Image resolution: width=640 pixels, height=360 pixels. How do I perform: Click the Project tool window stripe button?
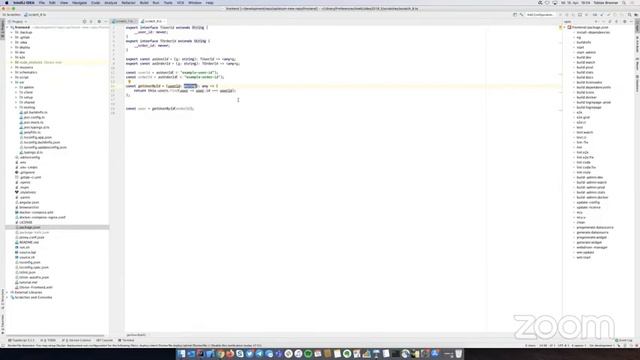(2, 29)
